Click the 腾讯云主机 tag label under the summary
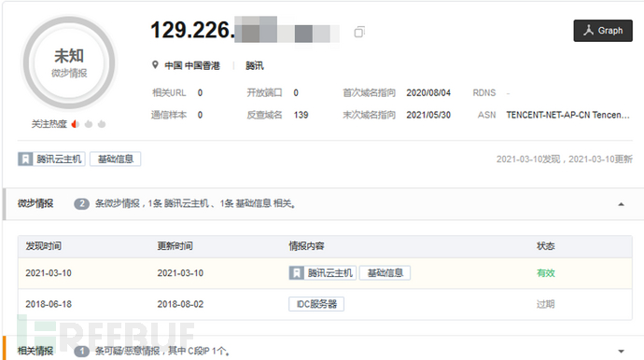The image size is (644, 360). tap(59, 159)
